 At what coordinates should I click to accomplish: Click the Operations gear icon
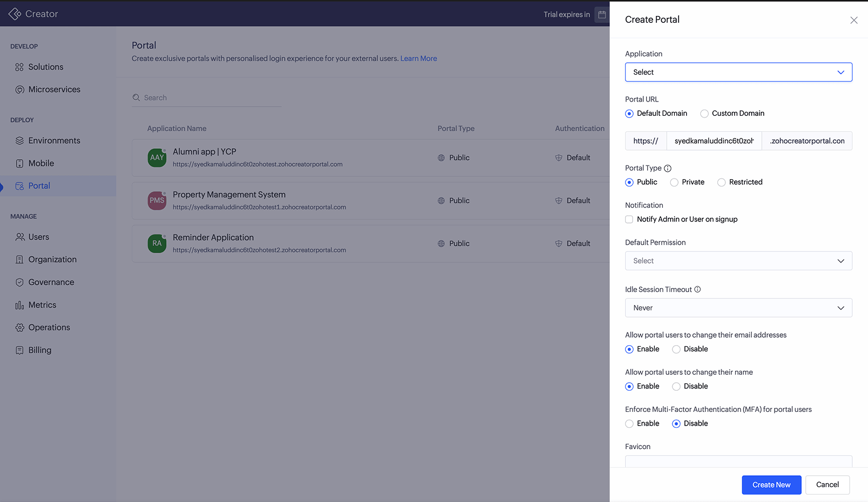pos(19,327)
